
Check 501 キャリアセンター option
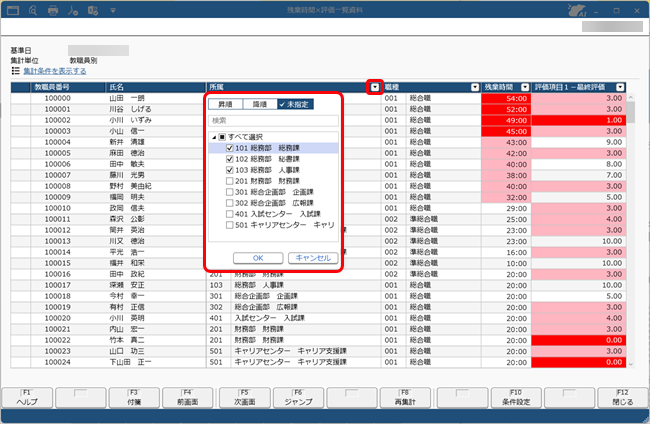tap(229, 225)
